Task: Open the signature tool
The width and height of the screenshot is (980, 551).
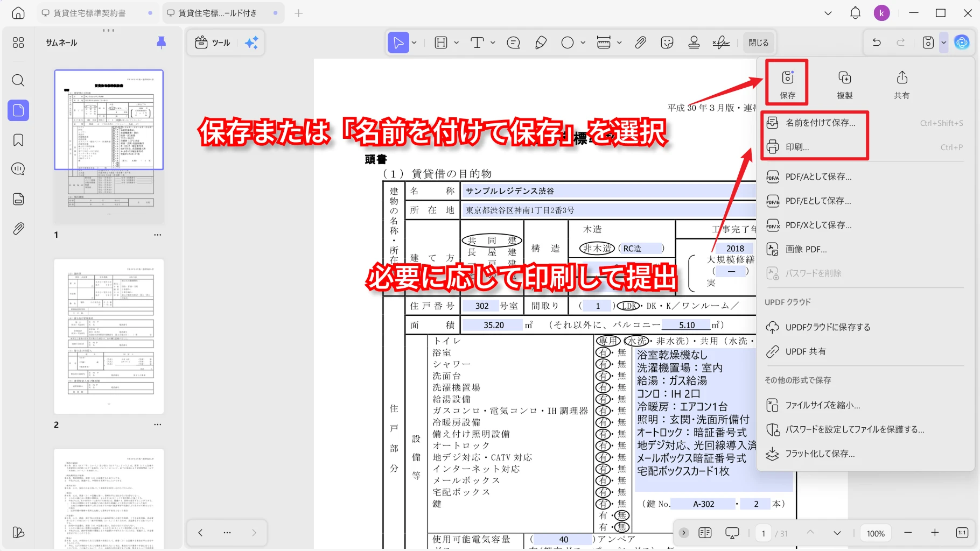Action: point(721,43)
